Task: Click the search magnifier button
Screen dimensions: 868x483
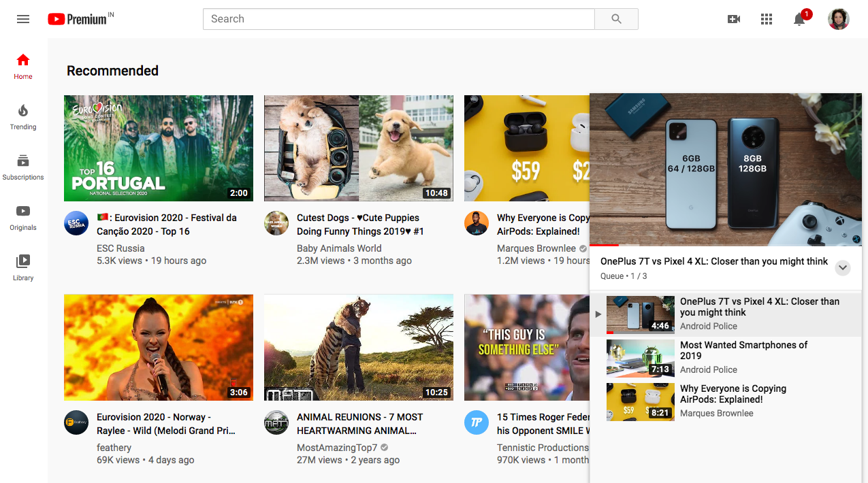Action: coord(616,19)
